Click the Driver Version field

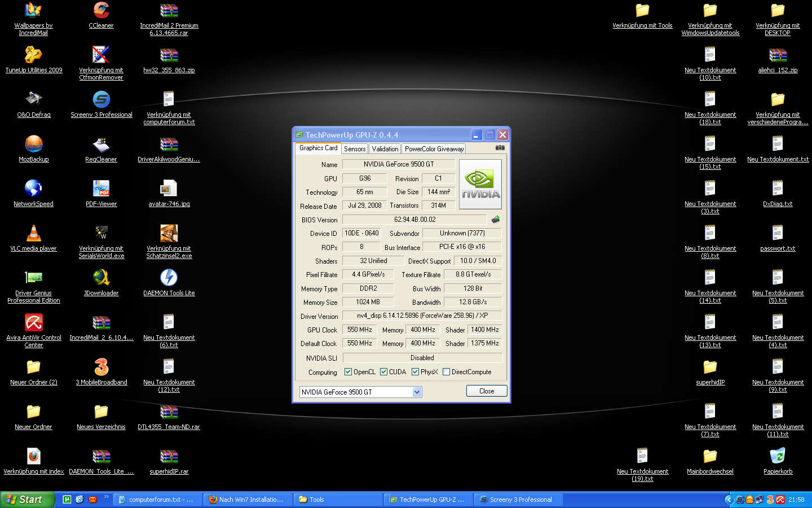point(422,316)
